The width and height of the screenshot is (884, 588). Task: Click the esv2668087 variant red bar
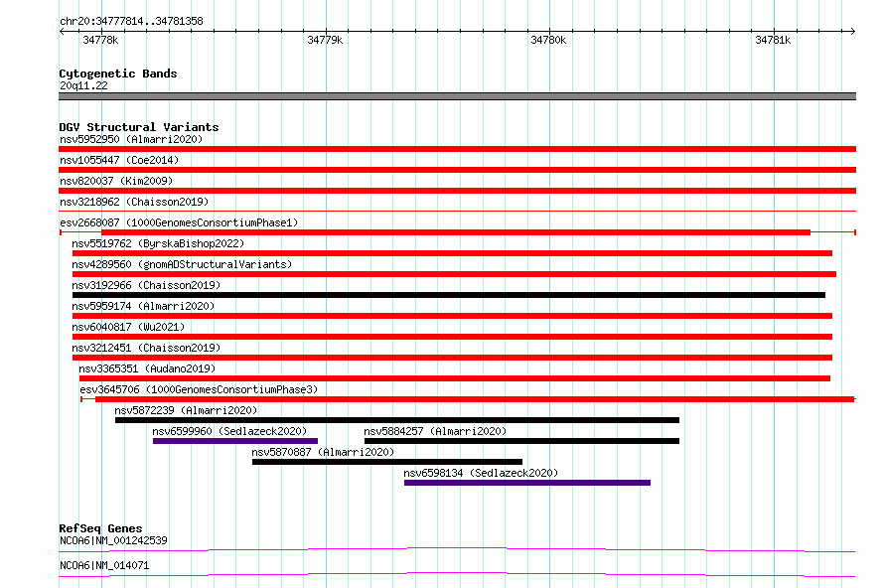coord(456,232)
